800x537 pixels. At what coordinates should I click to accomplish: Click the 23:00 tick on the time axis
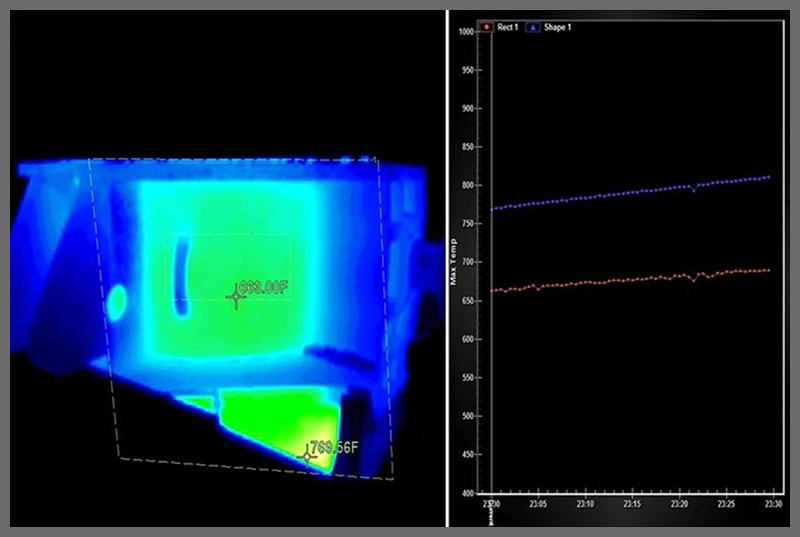(x=490, y=506)
